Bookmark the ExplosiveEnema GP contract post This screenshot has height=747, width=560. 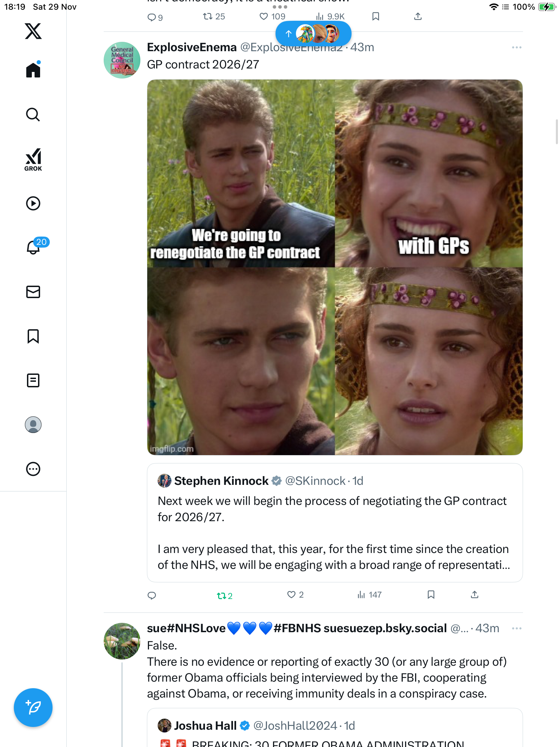[x=431, y=595]
